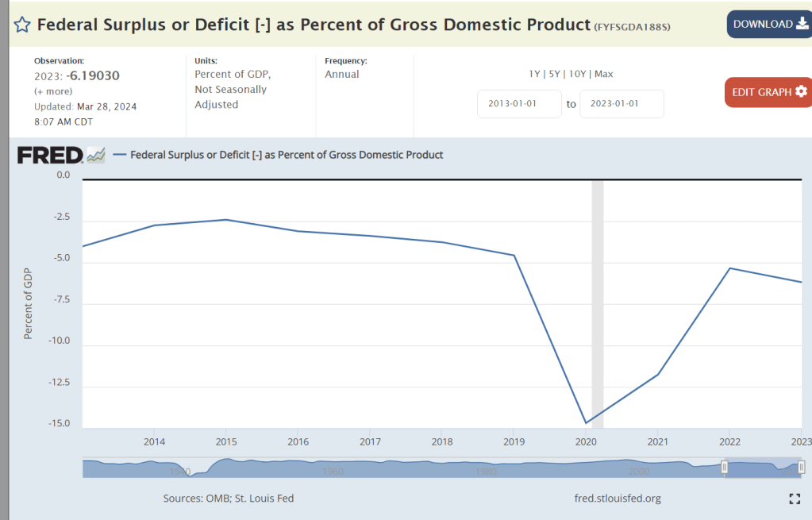Click the end date field 2023-01-01
The height and width of the screenshot is (520, 812).
click(x=622, y=104)
